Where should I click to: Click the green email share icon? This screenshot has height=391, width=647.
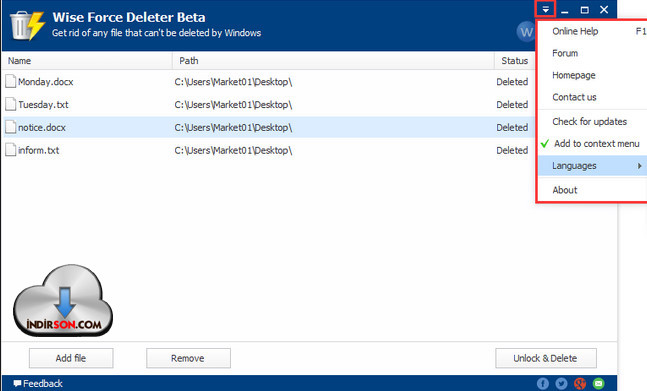[x=598, y=384]
